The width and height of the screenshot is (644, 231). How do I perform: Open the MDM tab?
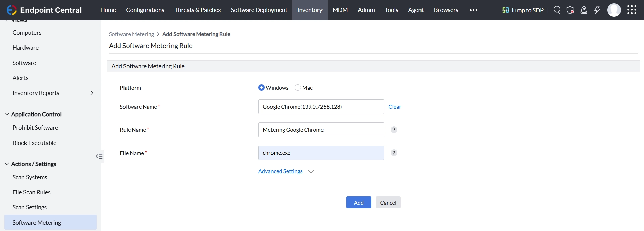340,10
